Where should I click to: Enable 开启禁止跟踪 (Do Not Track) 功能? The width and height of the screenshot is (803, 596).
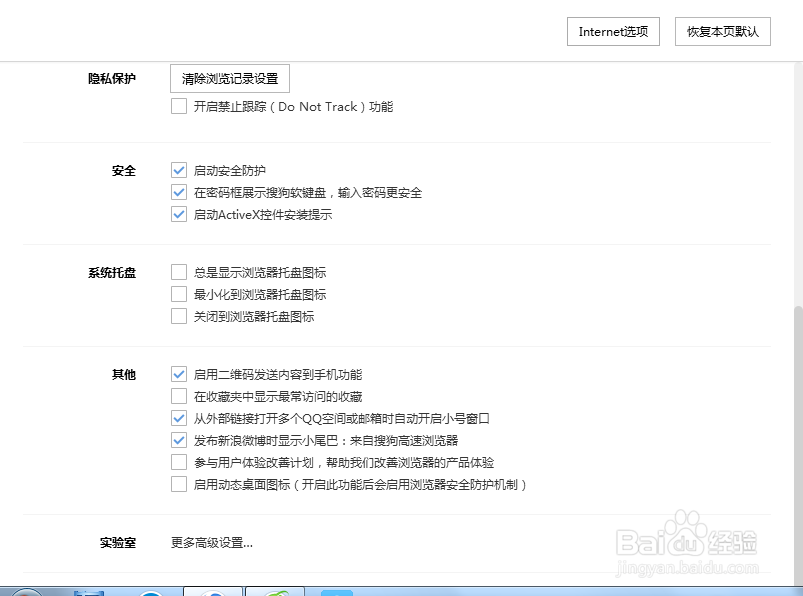pos(179,106)
